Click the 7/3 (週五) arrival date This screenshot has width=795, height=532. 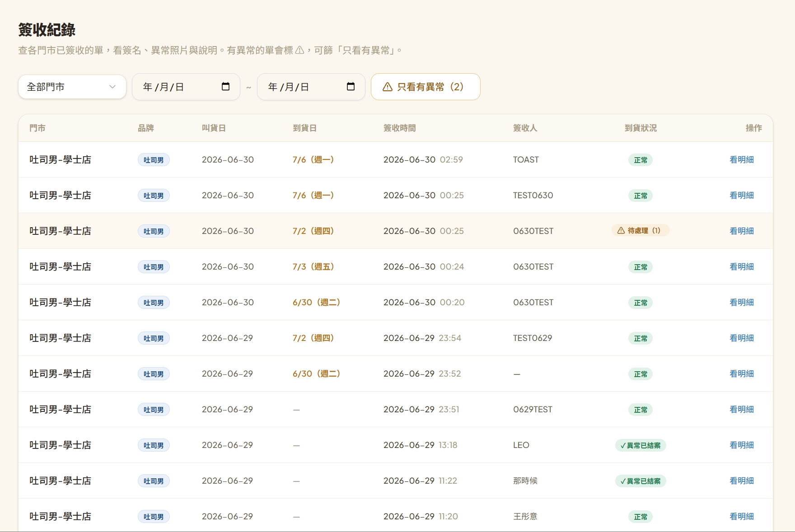click(313, 266)
